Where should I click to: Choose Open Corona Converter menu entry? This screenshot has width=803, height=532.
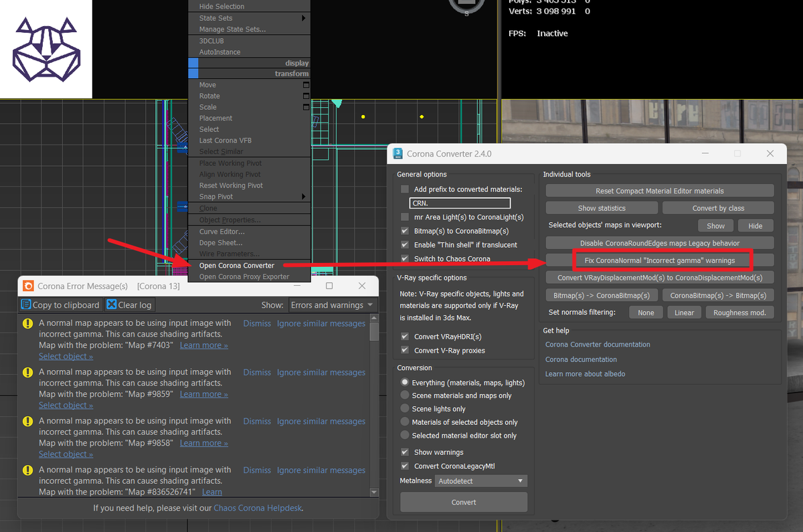pos(237,266)
